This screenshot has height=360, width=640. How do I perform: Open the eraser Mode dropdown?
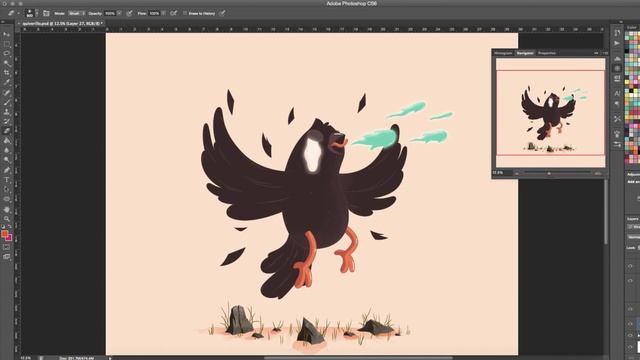pyautogui.click(x=76, y=13)
